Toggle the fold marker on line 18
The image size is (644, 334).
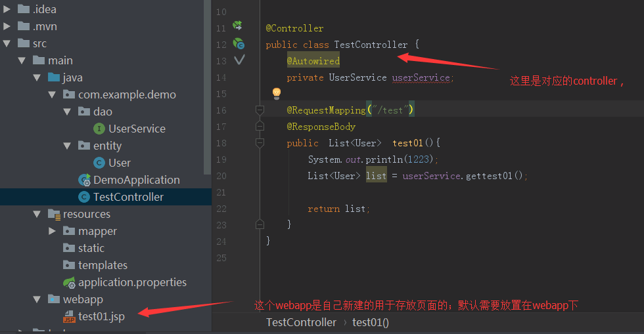(x=260, y=142)
